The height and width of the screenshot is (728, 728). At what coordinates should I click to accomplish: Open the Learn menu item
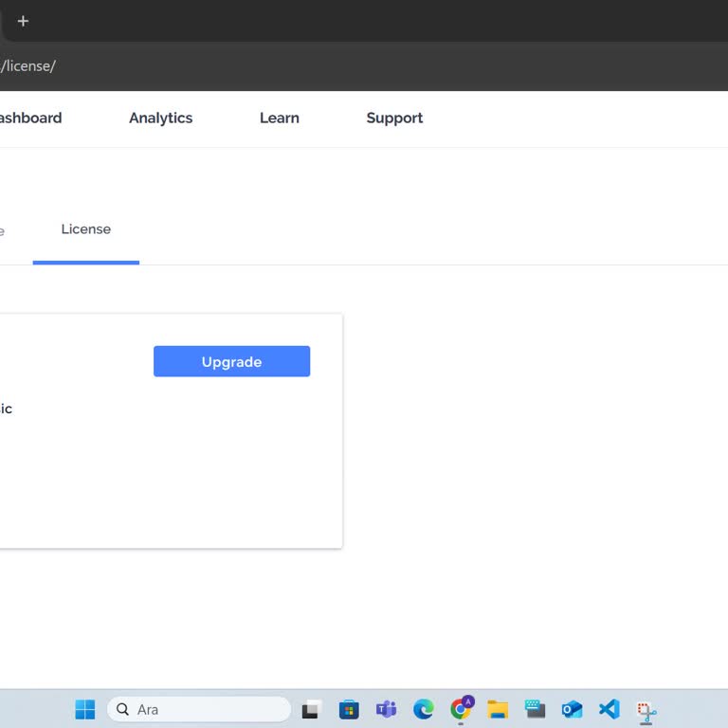tap(279, 118)
